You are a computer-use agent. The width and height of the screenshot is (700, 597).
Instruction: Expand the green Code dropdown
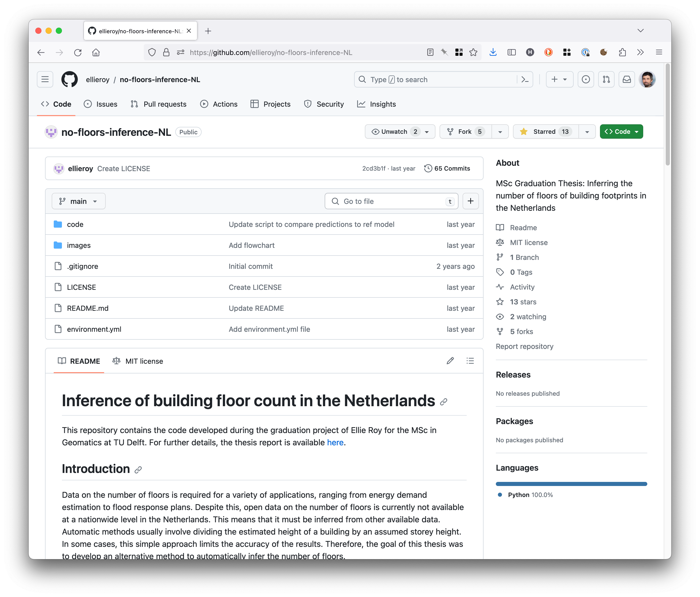[621, 132]
